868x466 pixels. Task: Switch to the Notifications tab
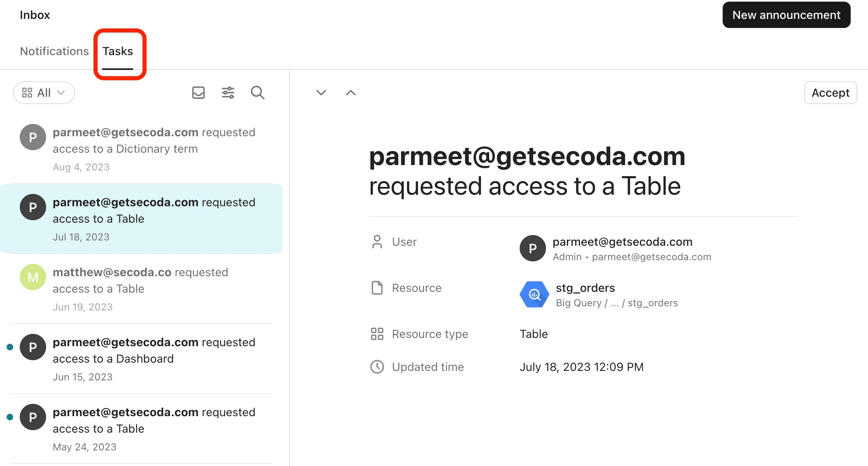(54, 51)
